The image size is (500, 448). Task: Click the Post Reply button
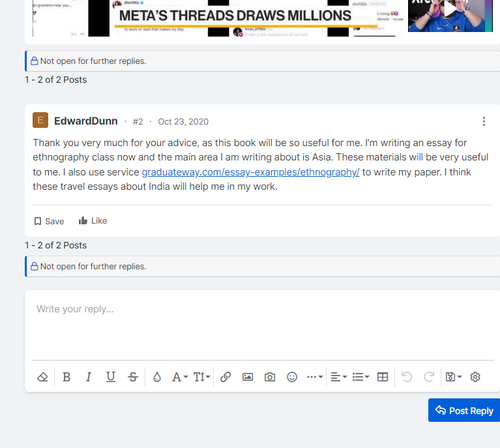click(x=464, y=410)
